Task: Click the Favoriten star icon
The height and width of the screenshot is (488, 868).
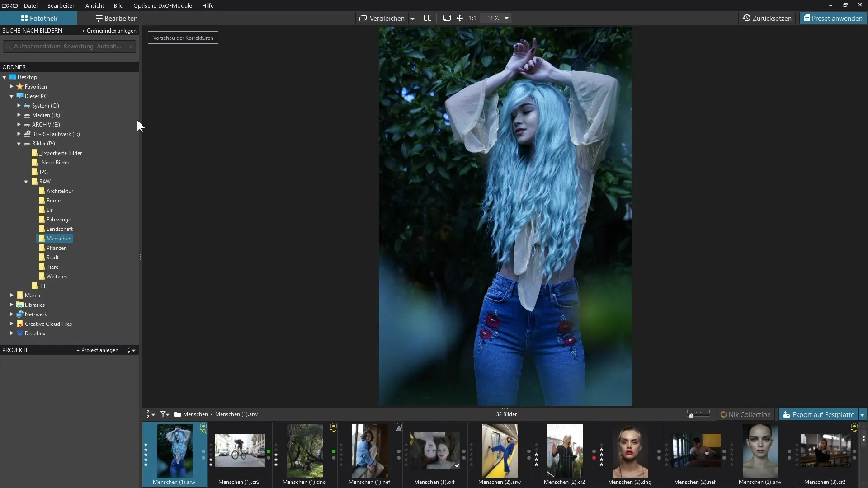Action: [x=20, y=87]
